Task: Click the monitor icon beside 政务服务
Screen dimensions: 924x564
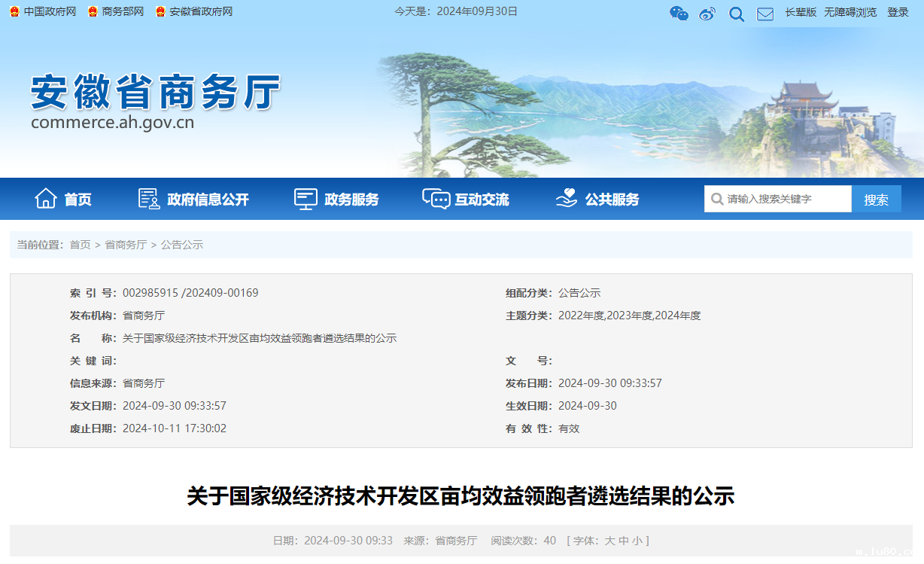Action: 305,199
